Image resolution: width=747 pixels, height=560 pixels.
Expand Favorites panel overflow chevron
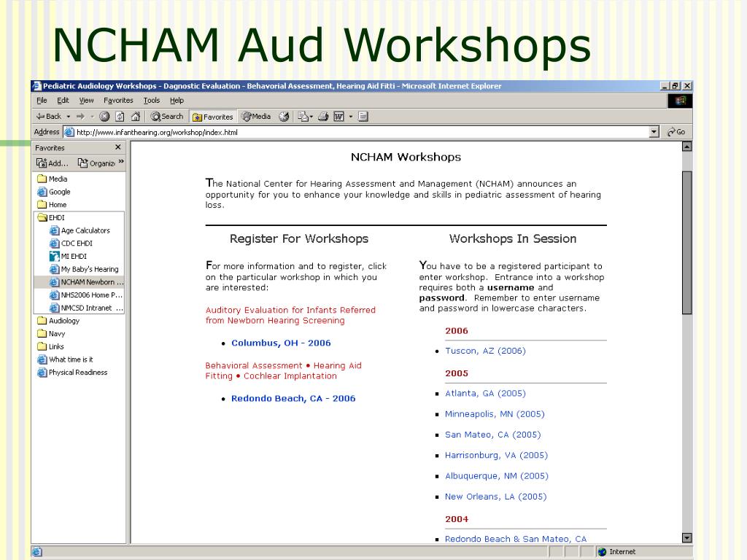[x=121, y=162]
